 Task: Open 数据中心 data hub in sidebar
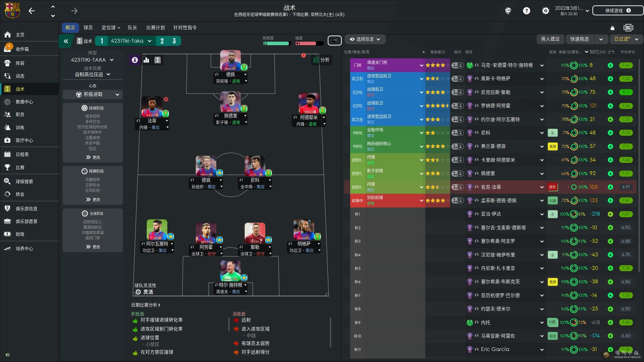pos(30,102)
